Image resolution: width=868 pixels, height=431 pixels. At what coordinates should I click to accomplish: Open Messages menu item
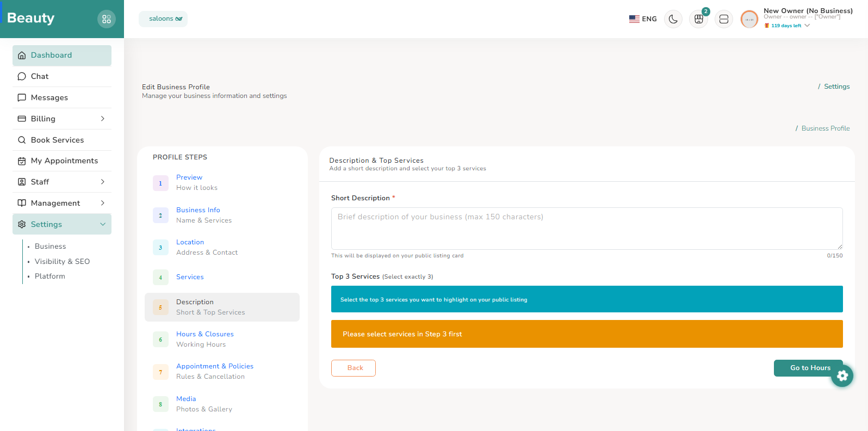pyautogui.click(x=62, y=98)
